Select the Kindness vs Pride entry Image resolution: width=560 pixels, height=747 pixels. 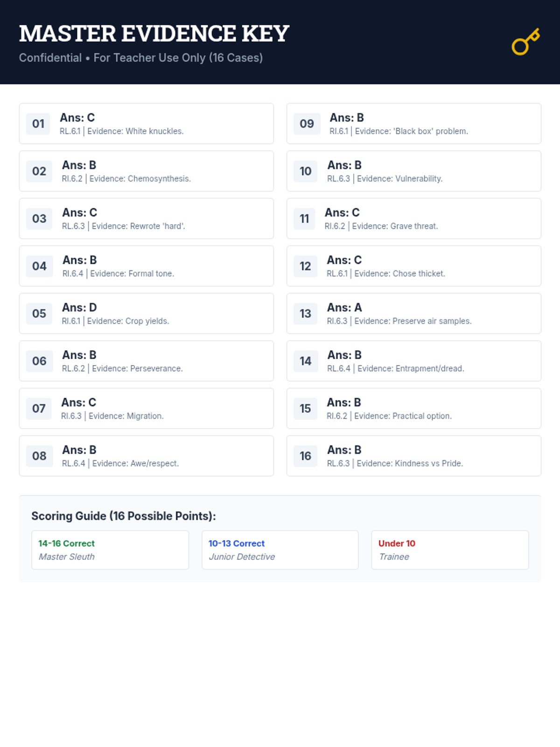coord(413,456)
